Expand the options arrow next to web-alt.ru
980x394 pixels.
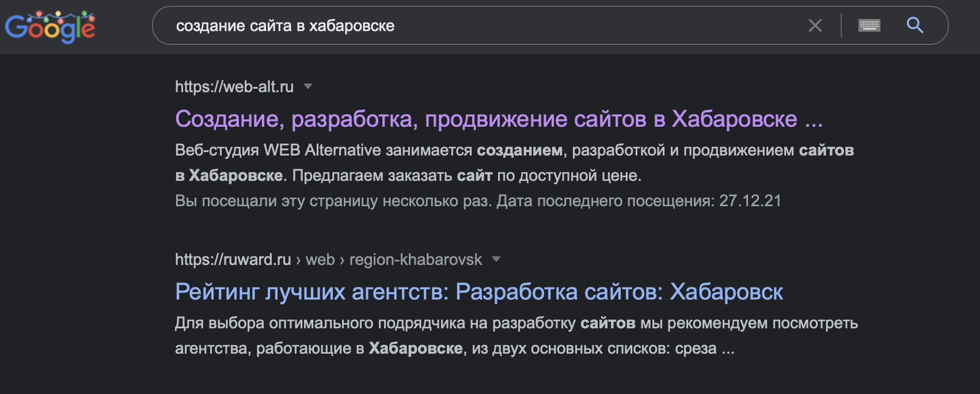pos(308,86)
